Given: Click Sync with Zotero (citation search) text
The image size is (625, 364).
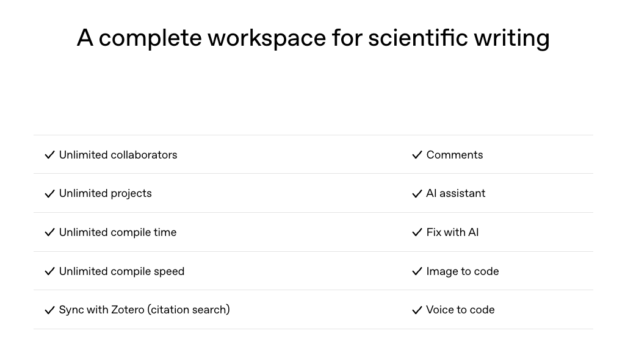Looking at the screenshot, I should (144, 310).
